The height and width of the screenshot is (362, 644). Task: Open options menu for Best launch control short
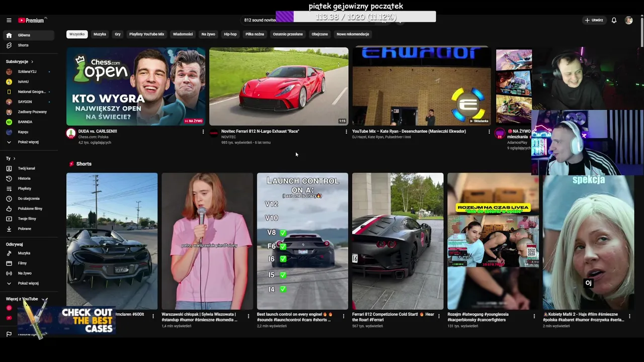click(x=344, y=316)
